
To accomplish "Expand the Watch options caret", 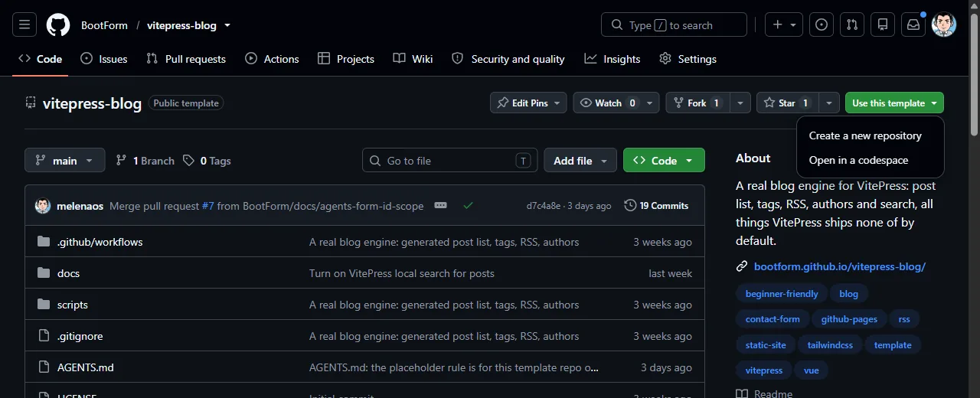I will click(650, 103).
